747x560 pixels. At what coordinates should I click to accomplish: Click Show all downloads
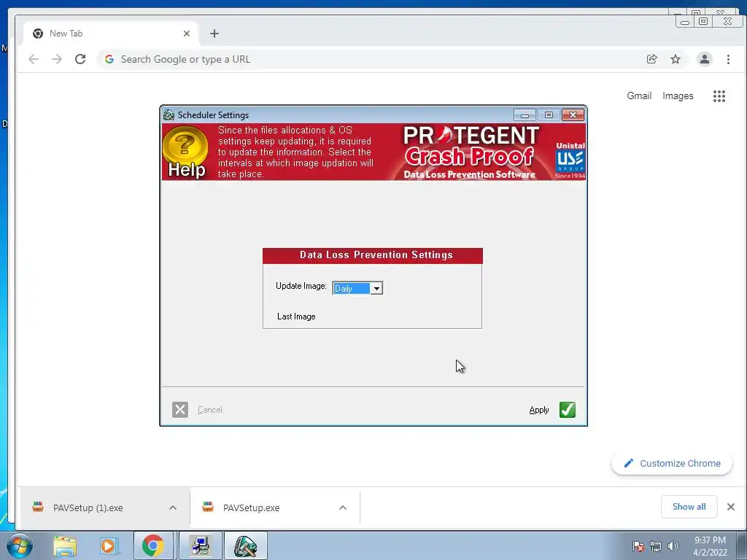pyautogui.click(x=689, y=507)
